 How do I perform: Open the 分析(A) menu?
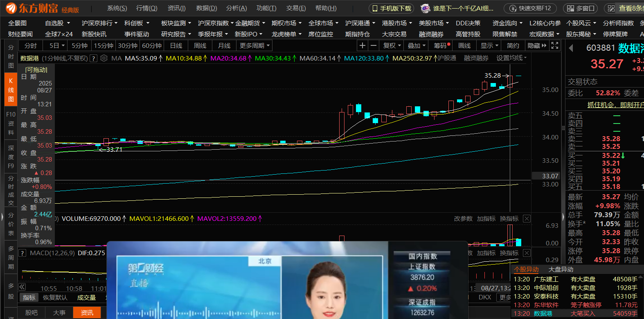[x=236, y=8]
